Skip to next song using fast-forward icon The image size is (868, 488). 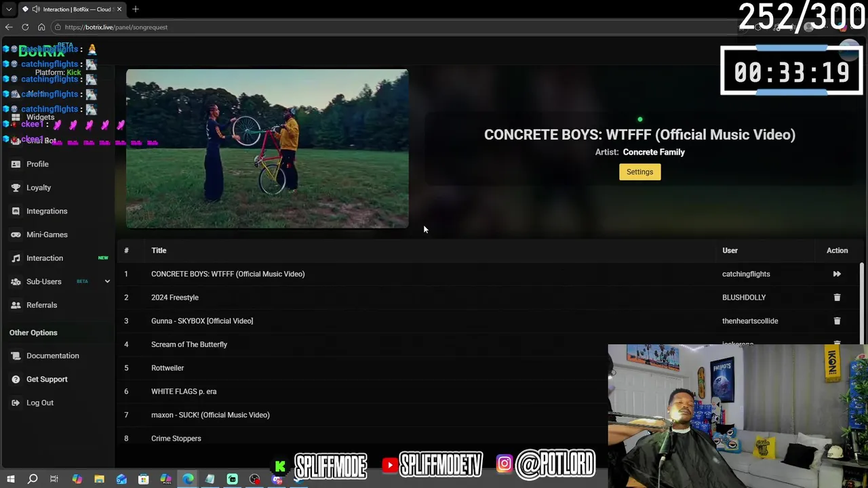pos(837,274)
